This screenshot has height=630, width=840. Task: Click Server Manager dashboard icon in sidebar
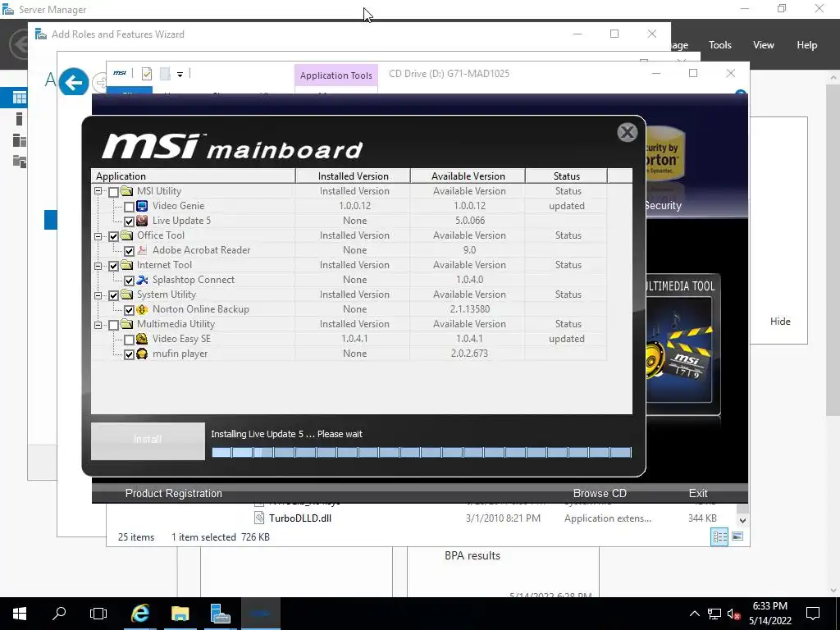[20, 98]
